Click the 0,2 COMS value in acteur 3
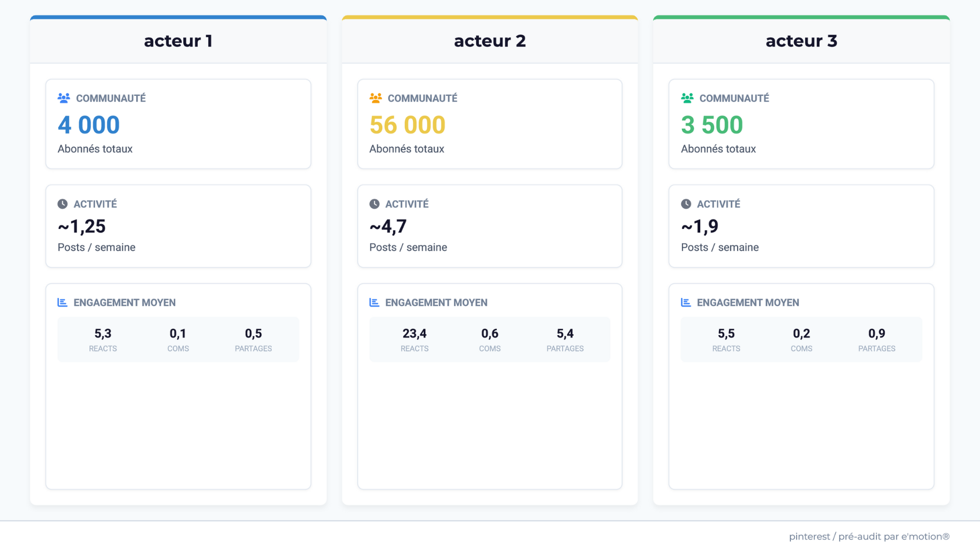This screenshot has width=980, height=551. coord(801,334)
